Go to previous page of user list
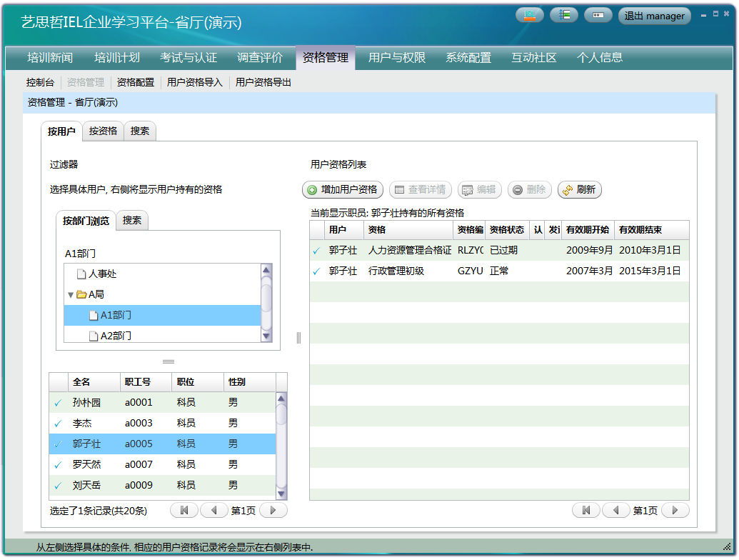The width and height of the screenshot is (739, 560). click(x=214, y=511)
